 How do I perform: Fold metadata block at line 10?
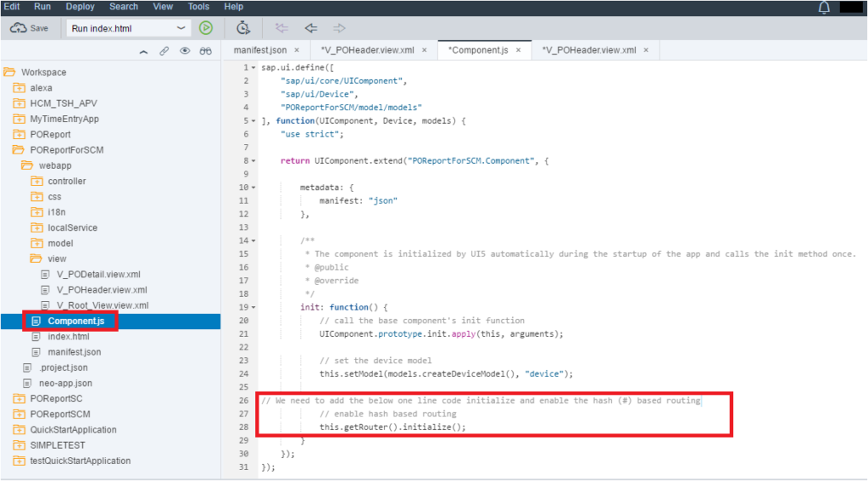tap(253, 187)
